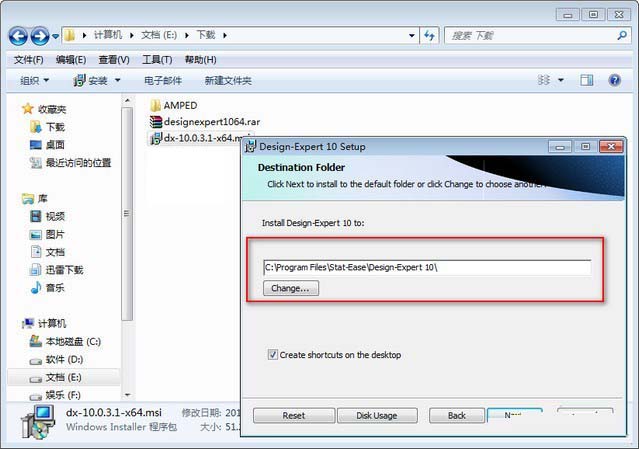The width and height of the screenshot is (639, 449).
Task: Click the installation path field in Setup
Action: [427, 268]
